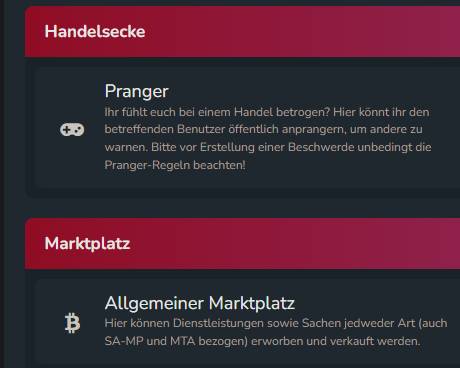Click the Pranger-Regeln beachten text line
The image size is (460, 368).
pos(175,165)
